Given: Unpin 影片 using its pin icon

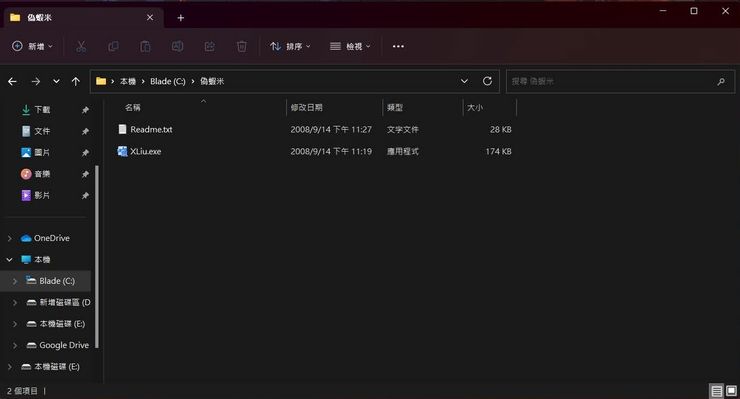Looking at the screenshot, I should tap(85, 195).
